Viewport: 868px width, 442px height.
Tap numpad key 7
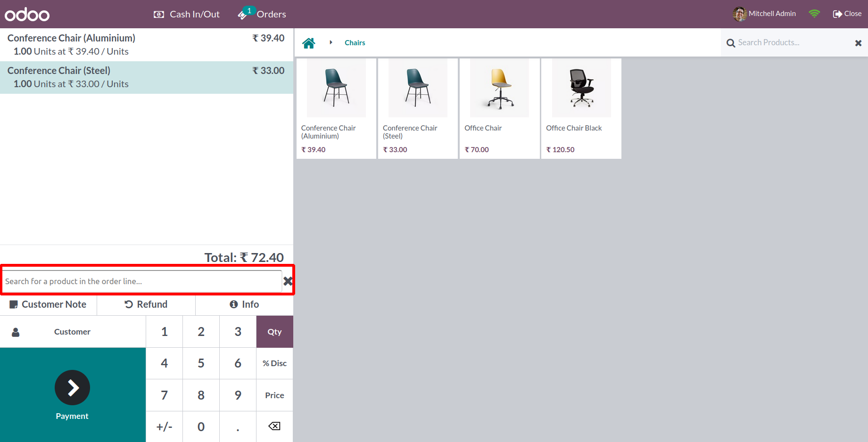pyautogui.click(x=164, y=395)
